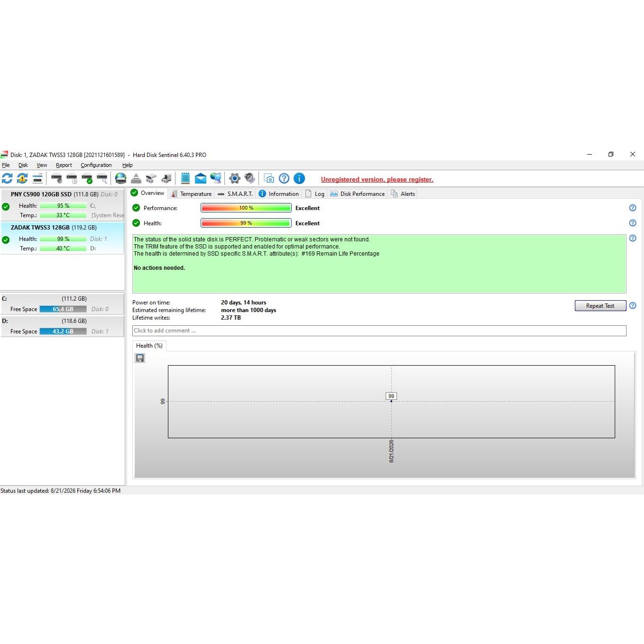Click 'more than 1000 days' remaining lifetime
Image resolution: width=644 pixels, height=644 pixels.
[x=248, y=310]
